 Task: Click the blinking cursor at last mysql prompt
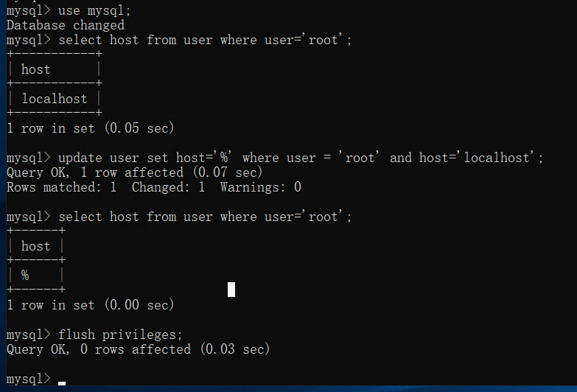click(x=62, y=382)
